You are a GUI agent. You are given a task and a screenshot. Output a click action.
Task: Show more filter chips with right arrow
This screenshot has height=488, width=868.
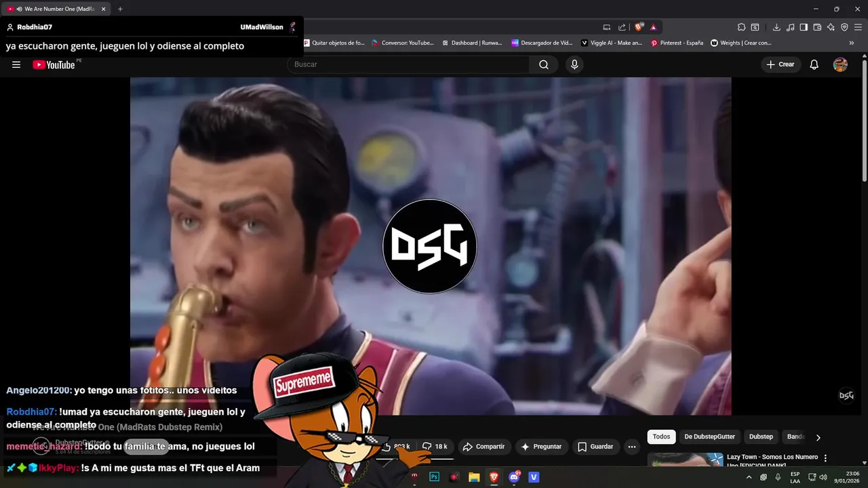click(x=818, y=438)
